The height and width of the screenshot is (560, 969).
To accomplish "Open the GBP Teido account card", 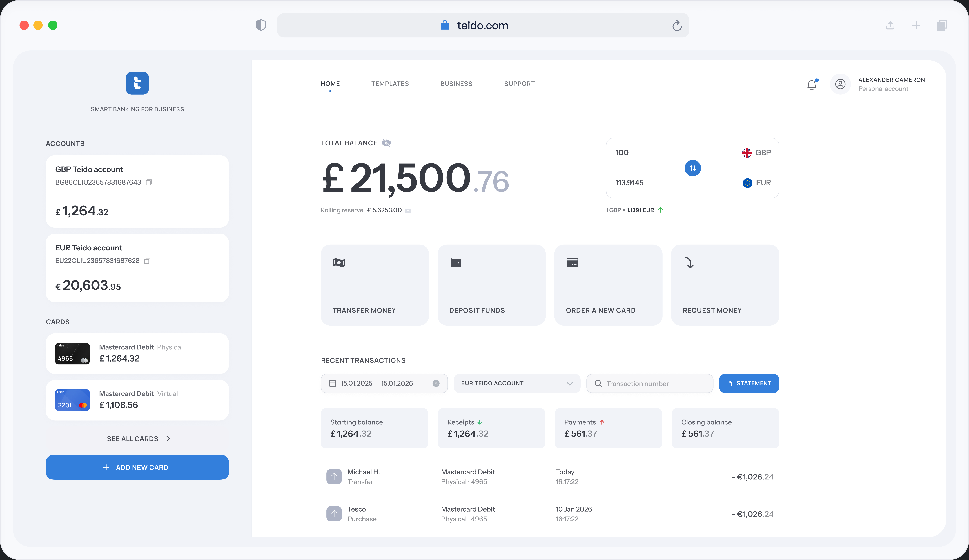I will [x=137, y=191].
